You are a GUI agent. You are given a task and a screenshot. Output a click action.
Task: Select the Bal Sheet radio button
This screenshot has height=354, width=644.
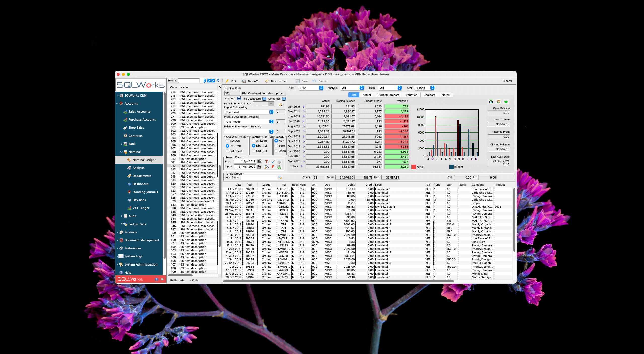pos(228,151)
